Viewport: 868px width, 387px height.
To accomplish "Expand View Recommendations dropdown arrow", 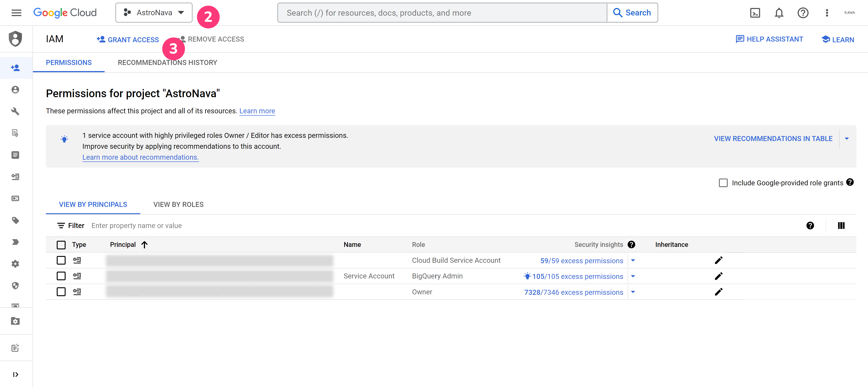I will (x=846, y=139).
